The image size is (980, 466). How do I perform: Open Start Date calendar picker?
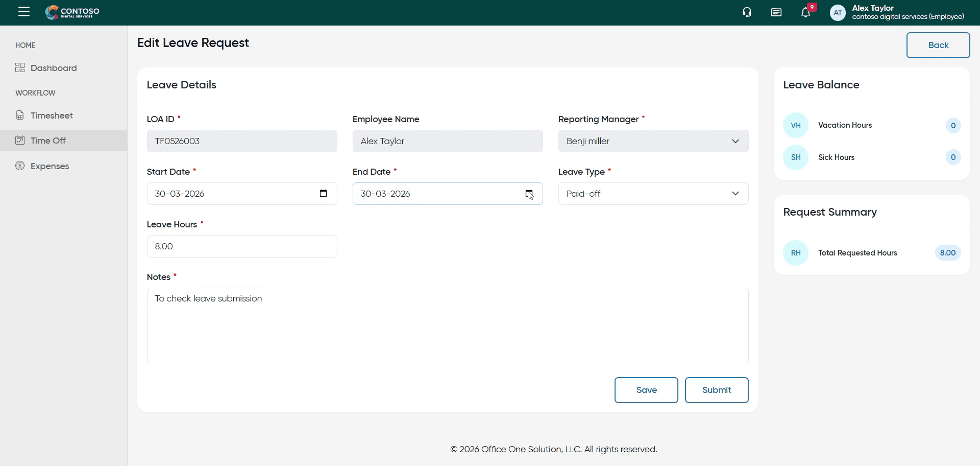[x=323, y=194]
